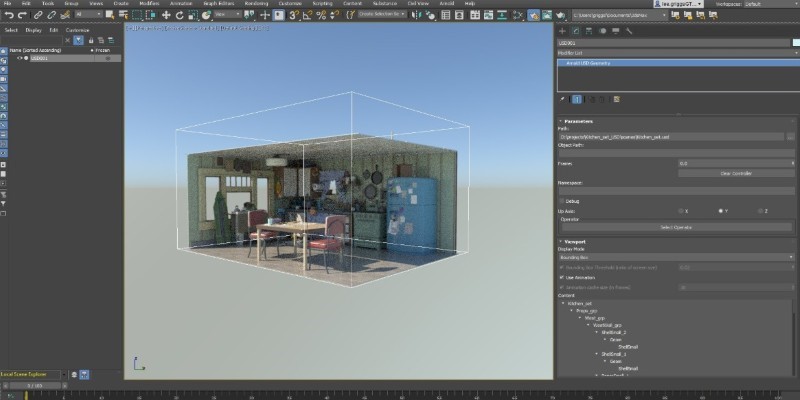Toggle the scene explorer filter funnel button
This screenshot has height=400, width=800.
78,40
